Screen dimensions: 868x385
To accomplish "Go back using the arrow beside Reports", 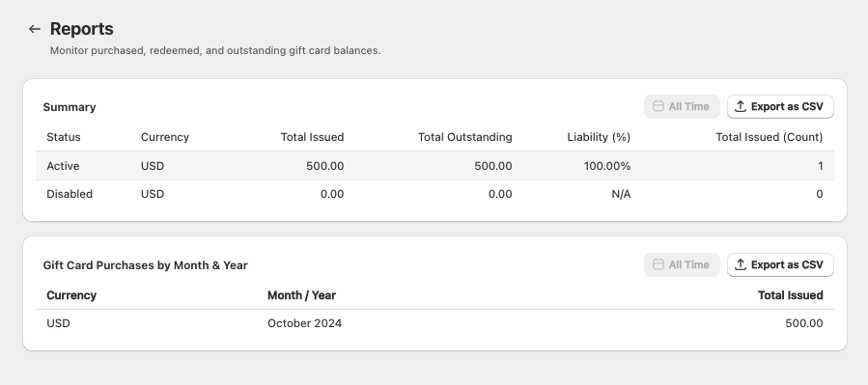I will [x=35, y=29].
